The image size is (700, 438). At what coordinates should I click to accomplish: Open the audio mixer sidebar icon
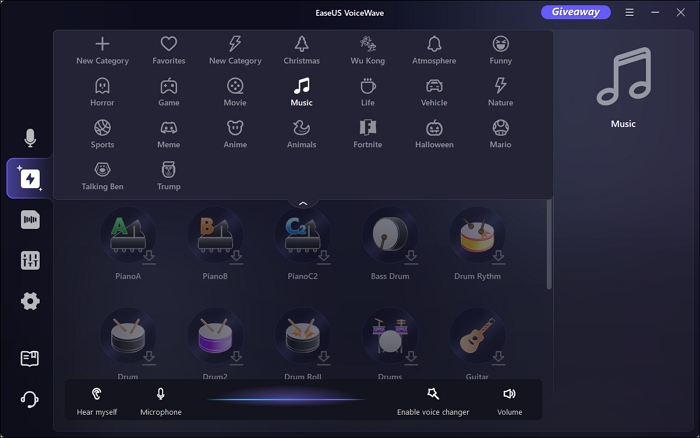30,260
